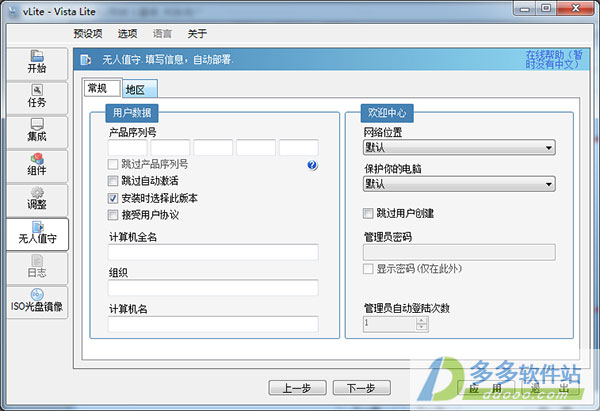Click the 管理员自动登陆次数 value field
This screenshot has width=600, height=411.
click(x=390, y=324)
